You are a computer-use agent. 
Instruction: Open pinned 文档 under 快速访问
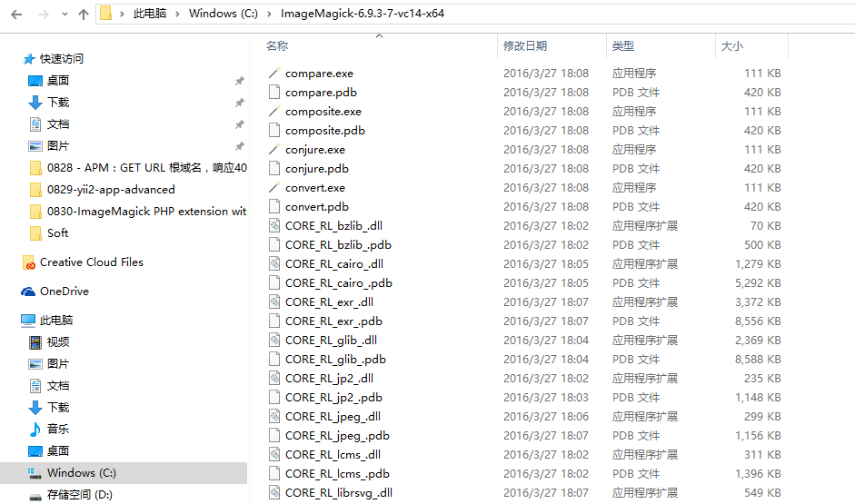pyautogui.click(x=58, y=124)
